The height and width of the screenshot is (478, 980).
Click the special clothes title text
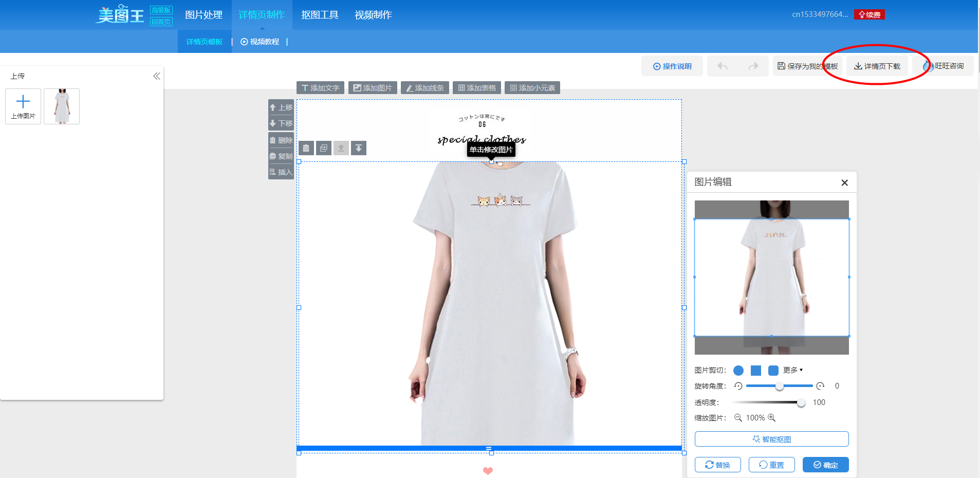tap(482, 139)
